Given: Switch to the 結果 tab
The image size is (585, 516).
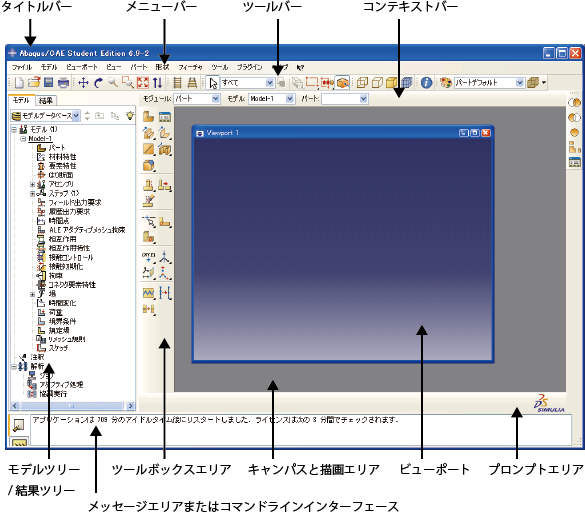Looking at the screenshot, I should click(x=46, y=100).
